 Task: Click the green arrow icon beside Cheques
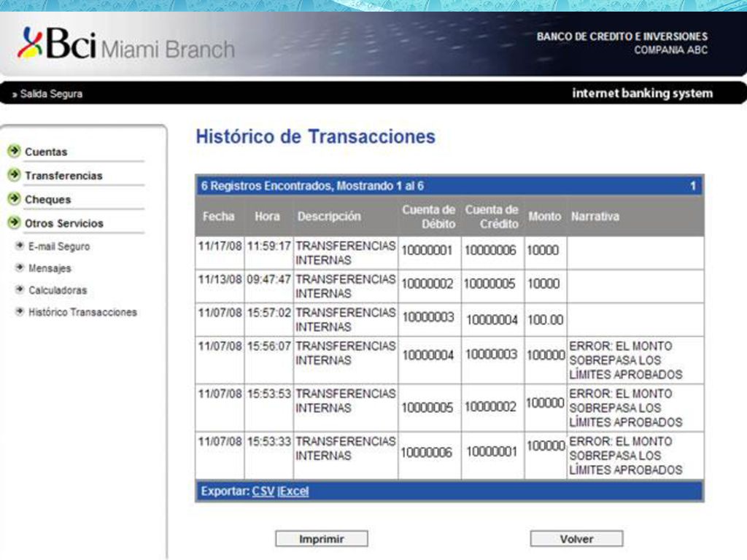coord(15,198)
